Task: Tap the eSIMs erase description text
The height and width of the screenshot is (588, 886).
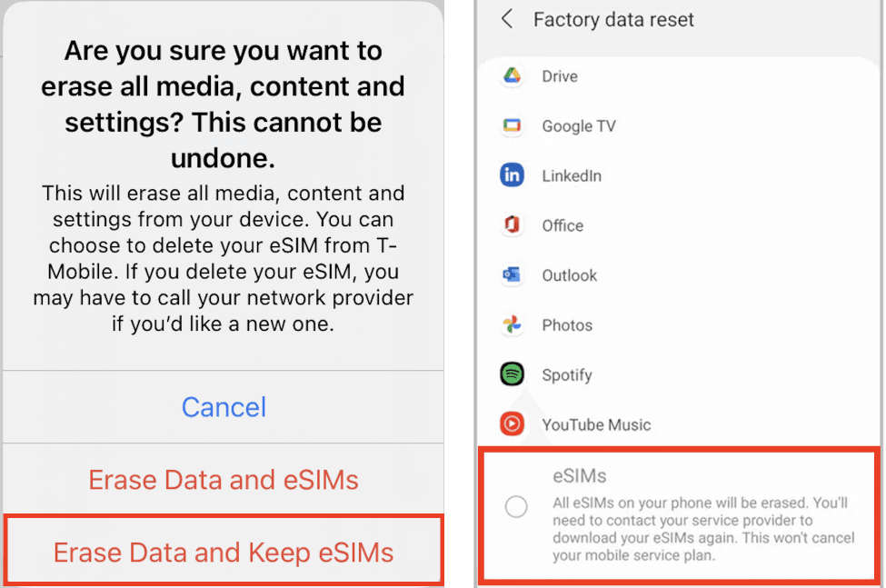Action: [x=703, y=529]
